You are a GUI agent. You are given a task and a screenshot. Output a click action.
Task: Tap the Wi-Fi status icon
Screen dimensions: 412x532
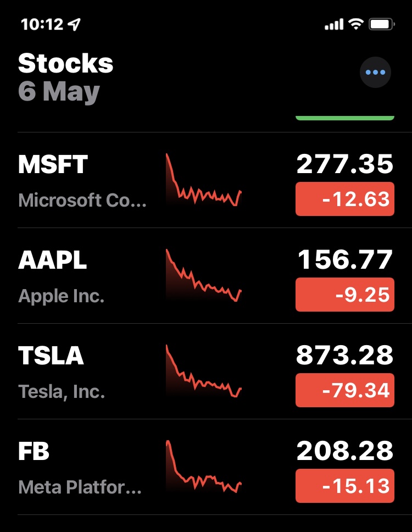click(356, 24)
